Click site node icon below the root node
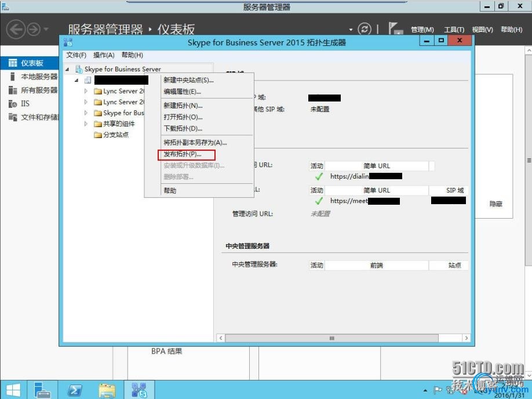The image size is (532, 399). click(x=88, y=80)
